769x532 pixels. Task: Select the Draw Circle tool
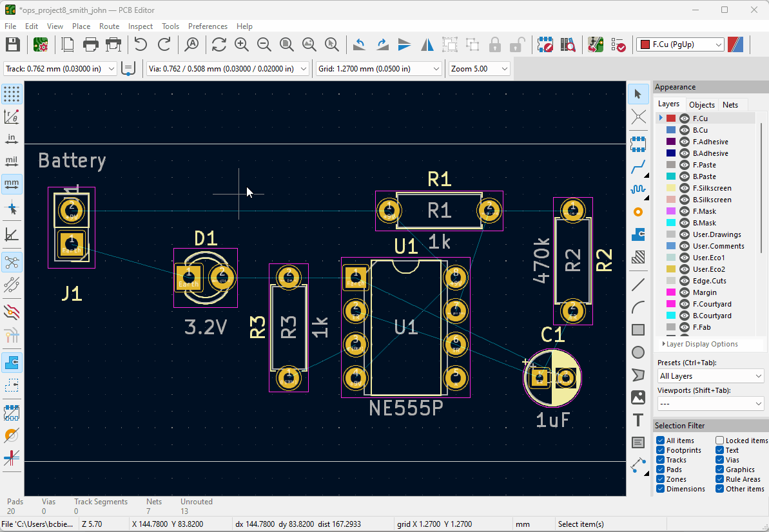pyautogui.click(x=638, y=352)
